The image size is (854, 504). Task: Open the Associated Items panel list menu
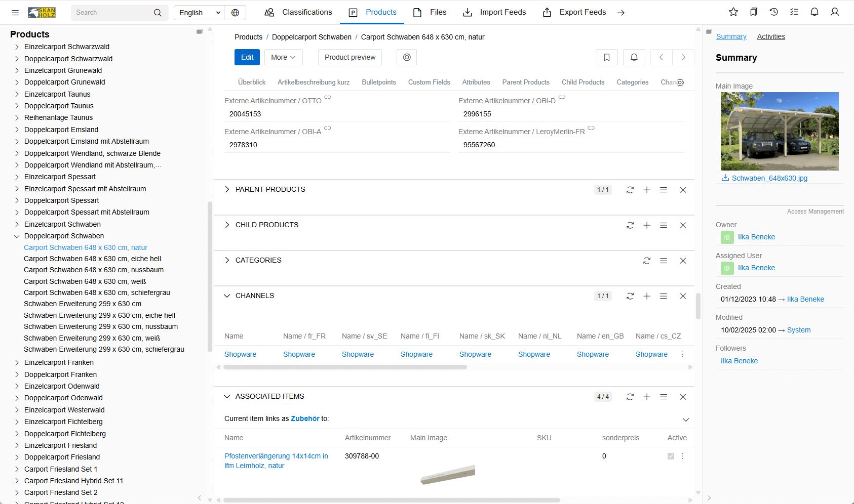663,397
